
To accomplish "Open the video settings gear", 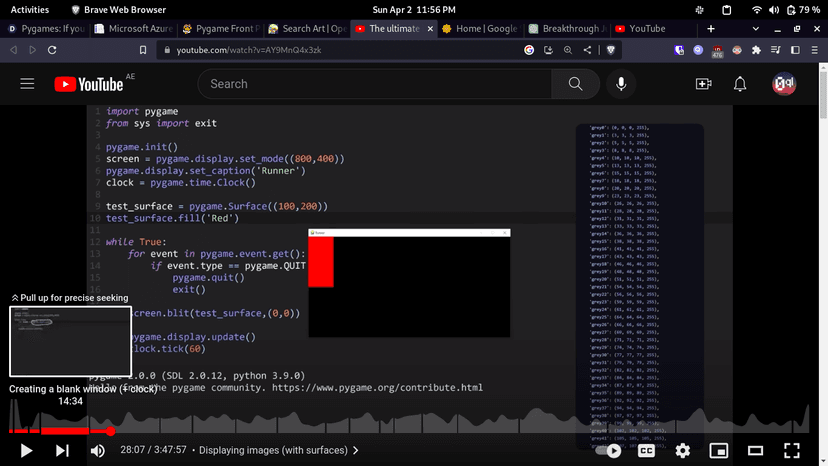I will [683, 451].
